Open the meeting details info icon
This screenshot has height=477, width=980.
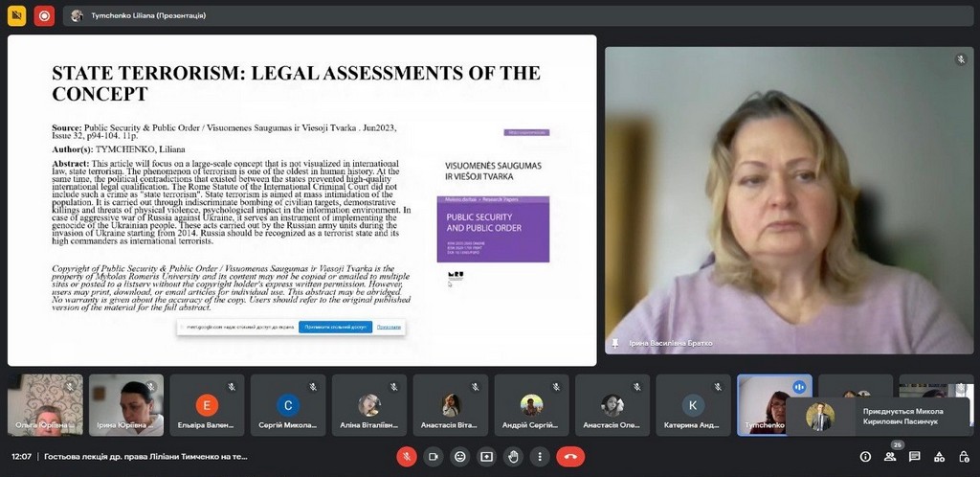point(865,457)
